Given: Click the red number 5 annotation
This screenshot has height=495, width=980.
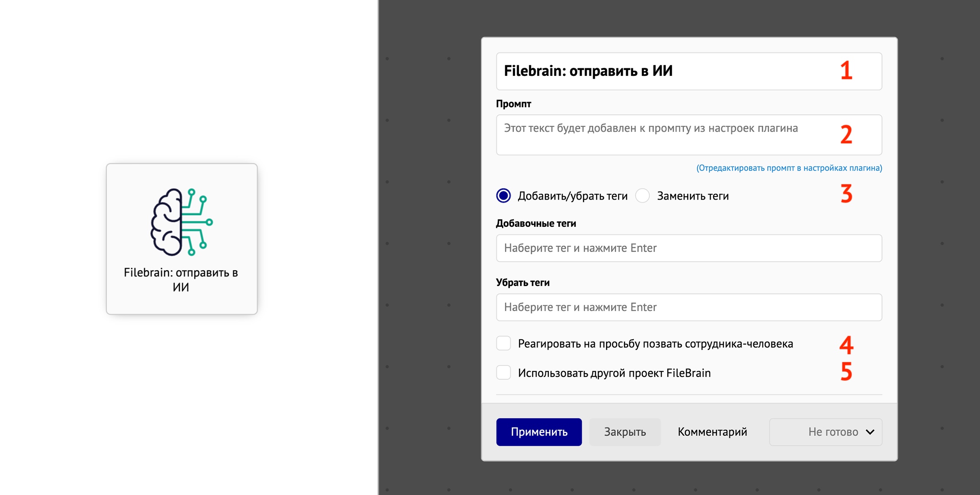Looking at the screenshot, I should [x=846, y=371].
